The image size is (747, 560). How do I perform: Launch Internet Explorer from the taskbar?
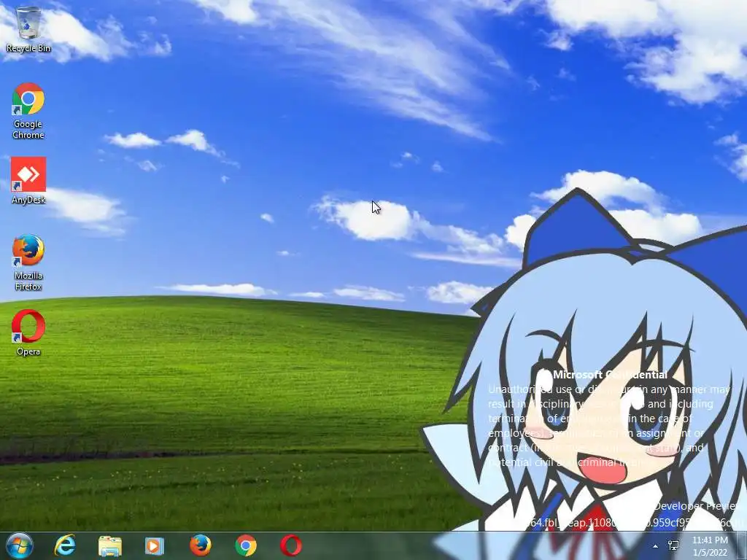point(65,545)
